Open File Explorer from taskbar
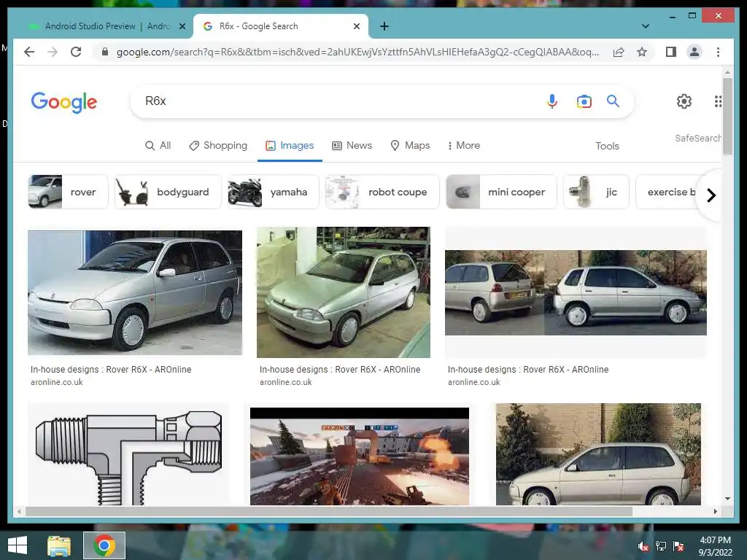 coord(59,545)
